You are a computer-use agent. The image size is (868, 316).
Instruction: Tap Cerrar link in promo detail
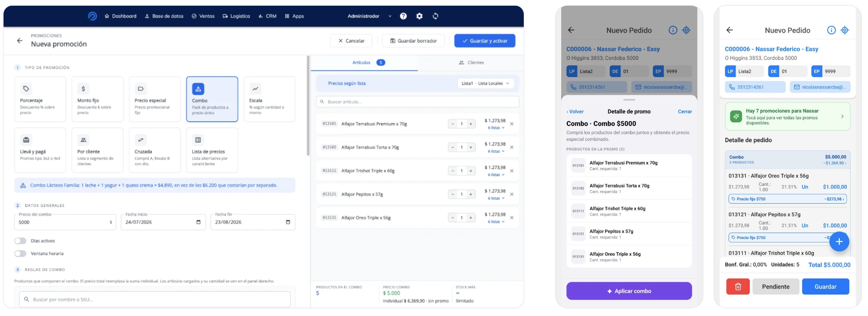click(x=684, y=112)
